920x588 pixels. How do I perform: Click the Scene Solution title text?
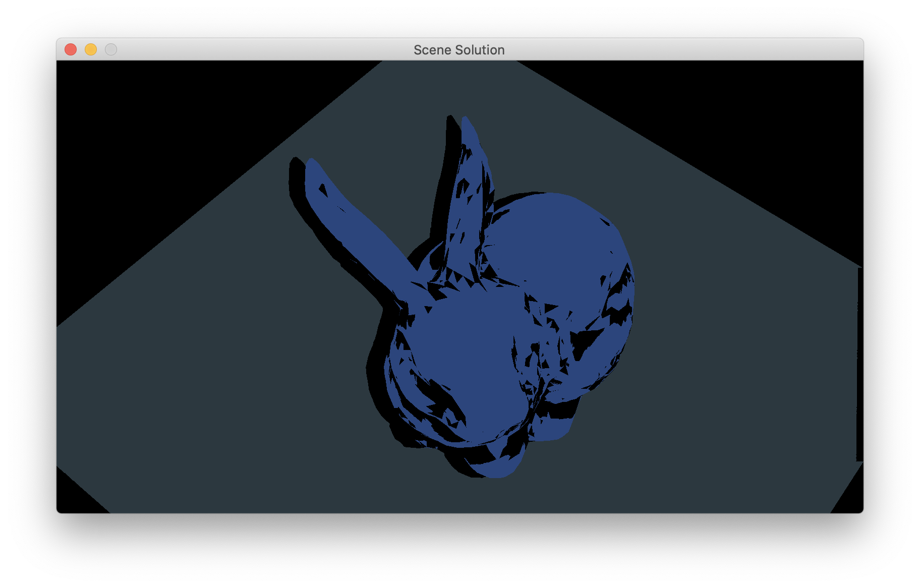(x=459, y=50)
